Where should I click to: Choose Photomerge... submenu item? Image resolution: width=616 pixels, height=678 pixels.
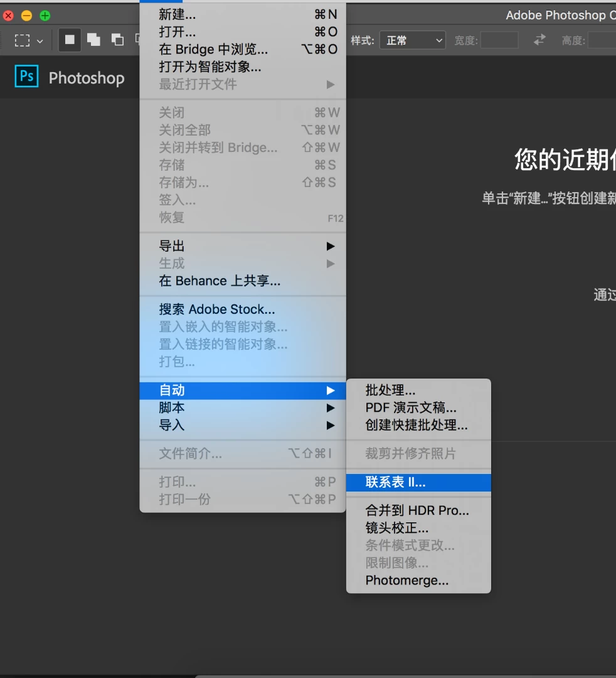click(418, 580)
